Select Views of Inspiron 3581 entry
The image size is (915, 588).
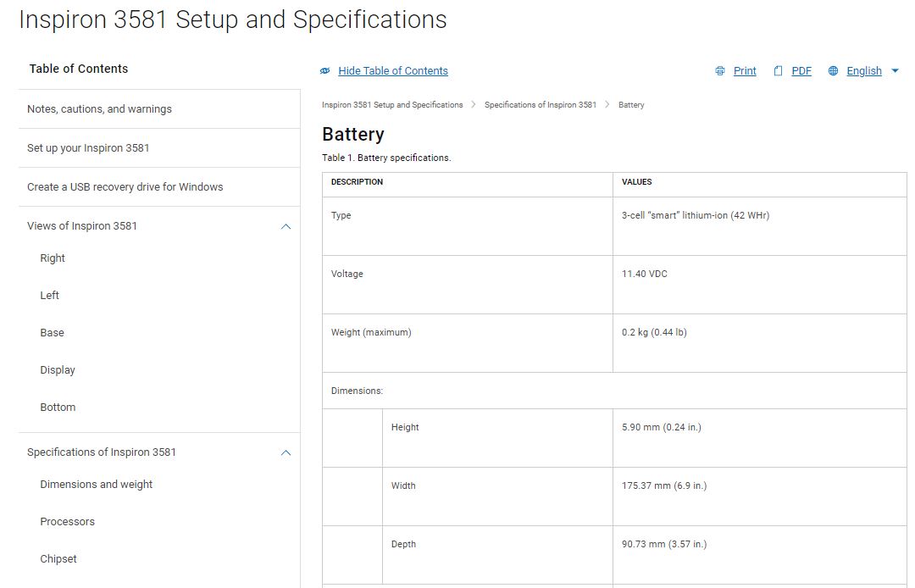tap(81, 226)
